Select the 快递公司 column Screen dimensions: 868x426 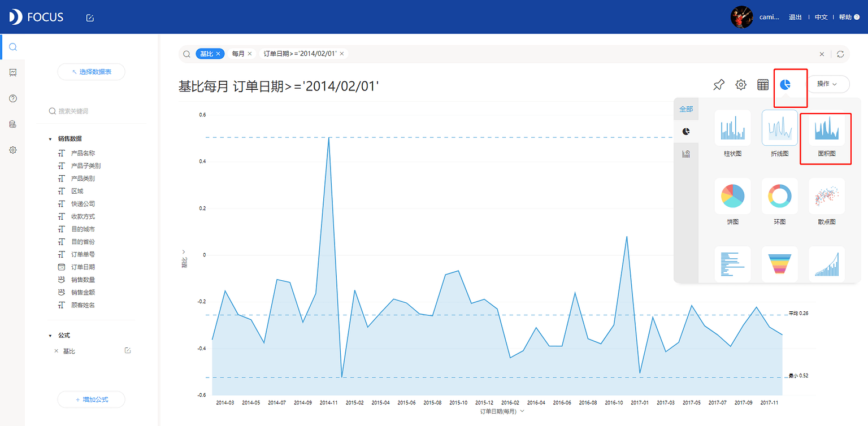pyautogui.click(x=83, y=204)
